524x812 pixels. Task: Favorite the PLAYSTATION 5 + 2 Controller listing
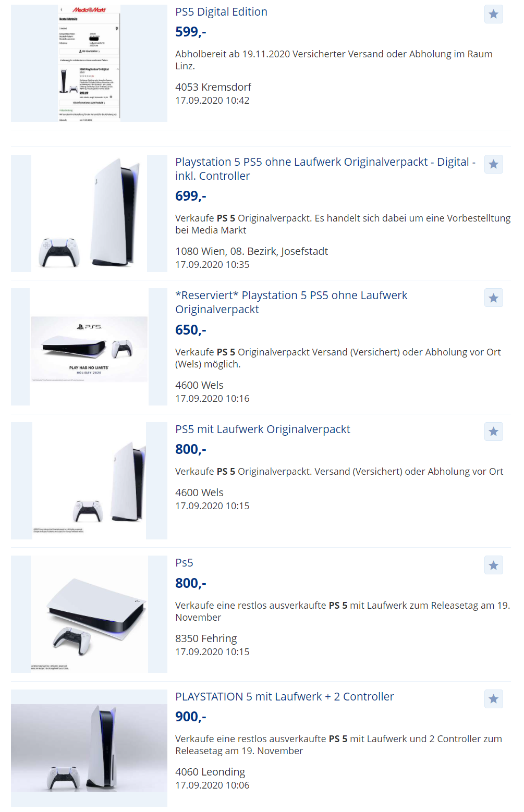[x=493, y=699]
